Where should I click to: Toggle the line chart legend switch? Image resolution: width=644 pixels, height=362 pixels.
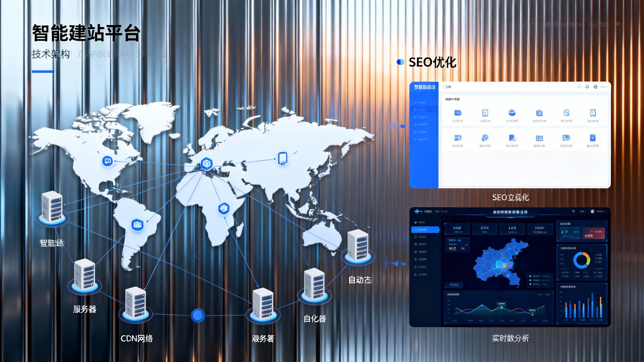click(x=539, y=294)
